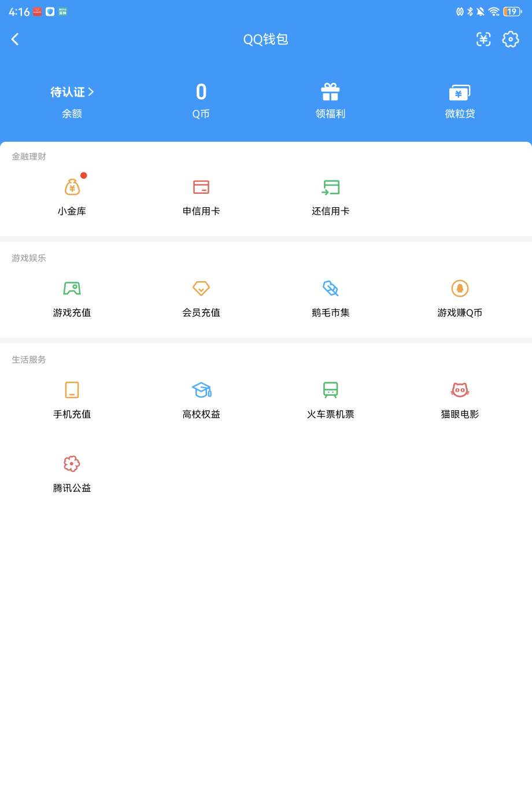Tap the 高校权益 graduation cap icon
The width and height of the screenshot is (532, 810).
tap(202, 390)
